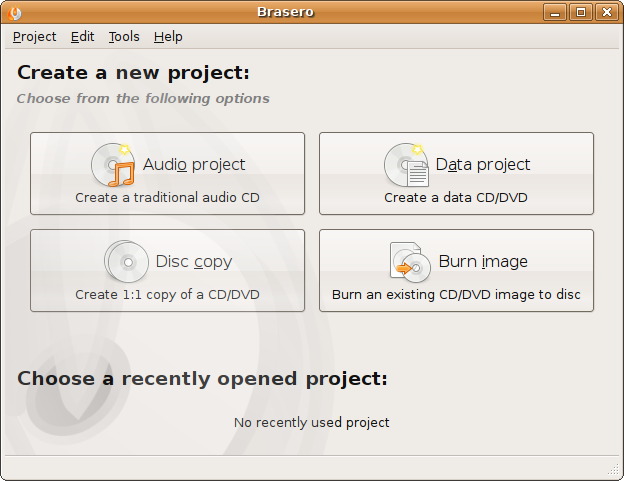The width and height of the screenshot is (624, 481).
Task: Click the window resize grip in bottom corner
Action: pos(614,471)
